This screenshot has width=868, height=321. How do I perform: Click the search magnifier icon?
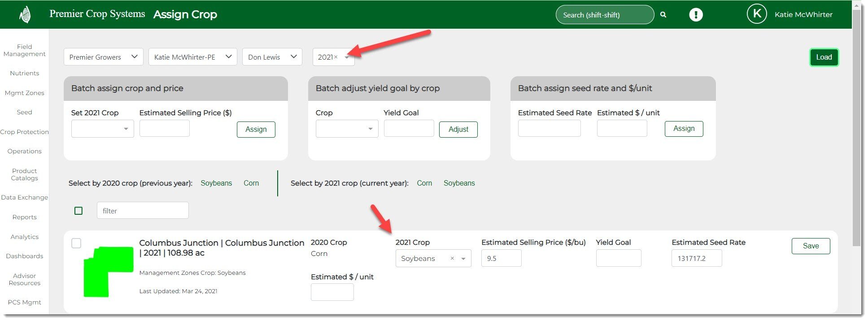tap(663, 15)
